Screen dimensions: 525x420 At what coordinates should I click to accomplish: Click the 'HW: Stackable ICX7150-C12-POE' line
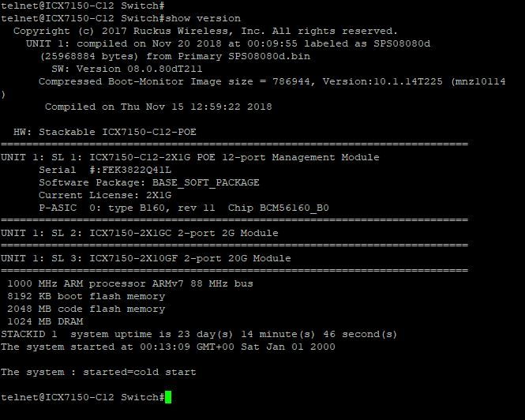[x=105, y=132]
